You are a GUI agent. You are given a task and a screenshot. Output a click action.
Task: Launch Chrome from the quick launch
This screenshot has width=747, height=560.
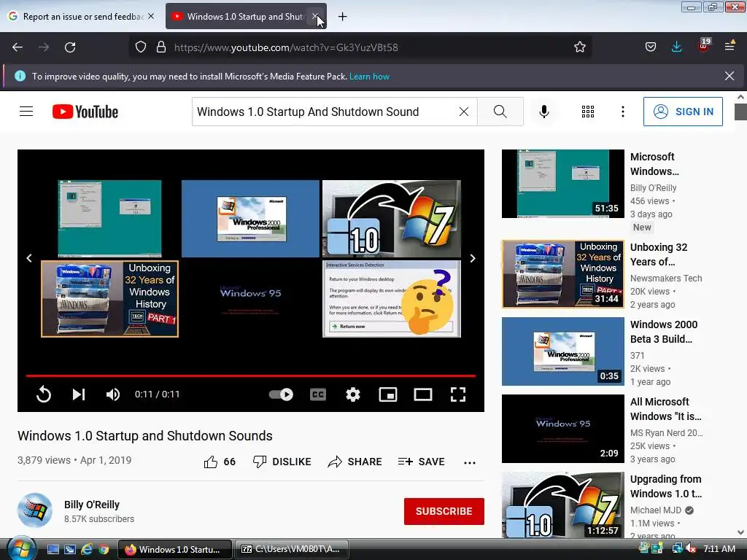(x=104, y=550)
